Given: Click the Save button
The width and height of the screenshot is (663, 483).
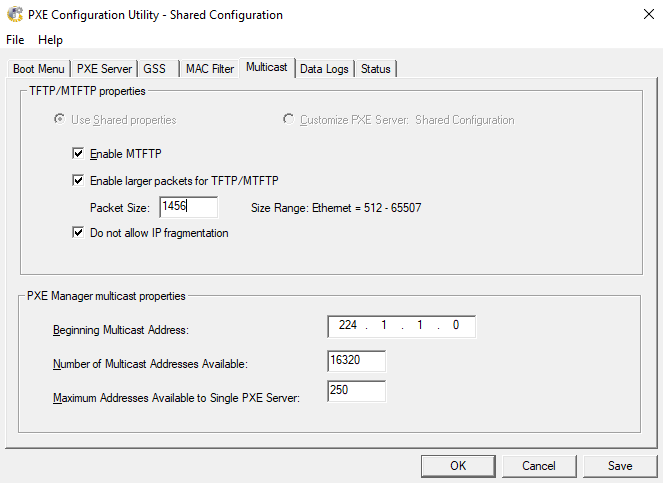Looking at the screenshot, I should pyautogui.click(x=620, y=465).
